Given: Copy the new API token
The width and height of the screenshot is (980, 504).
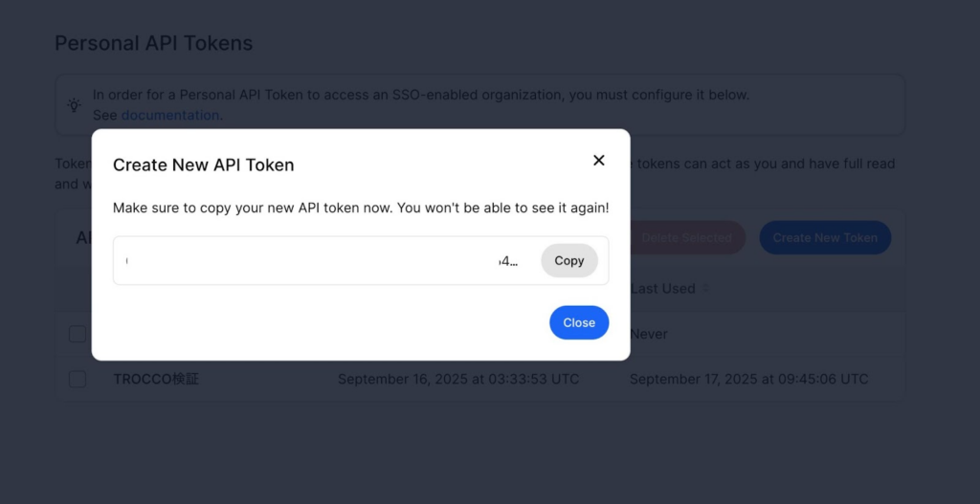Looking at the screenshot, I should click(x=569, y=260).
